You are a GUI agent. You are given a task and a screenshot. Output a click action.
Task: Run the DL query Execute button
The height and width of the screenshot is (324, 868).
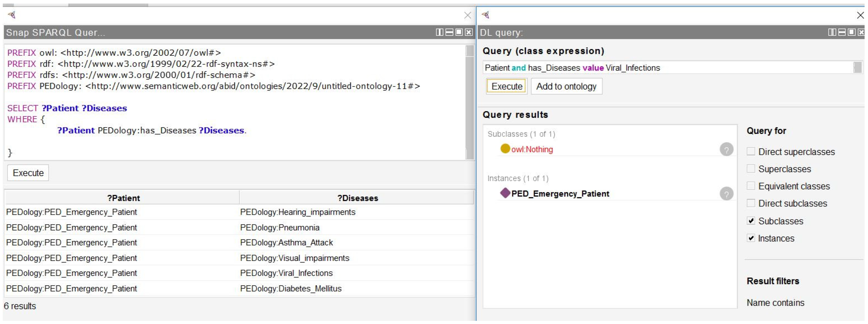pyautogui.click(x=507, y=86)
